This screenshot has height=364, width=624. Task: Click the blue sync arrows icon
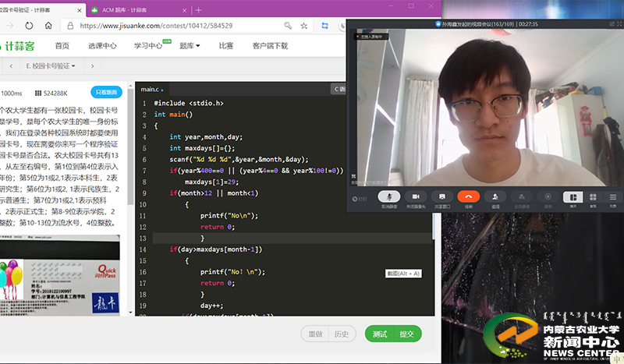tap(324, 26)
